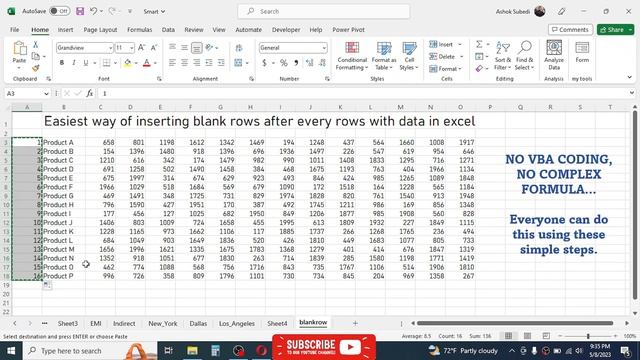Switch to Page Layout view icon
The width and height of the screenshot is (640, 360).
pyautogui.click(x=527, y=336)
